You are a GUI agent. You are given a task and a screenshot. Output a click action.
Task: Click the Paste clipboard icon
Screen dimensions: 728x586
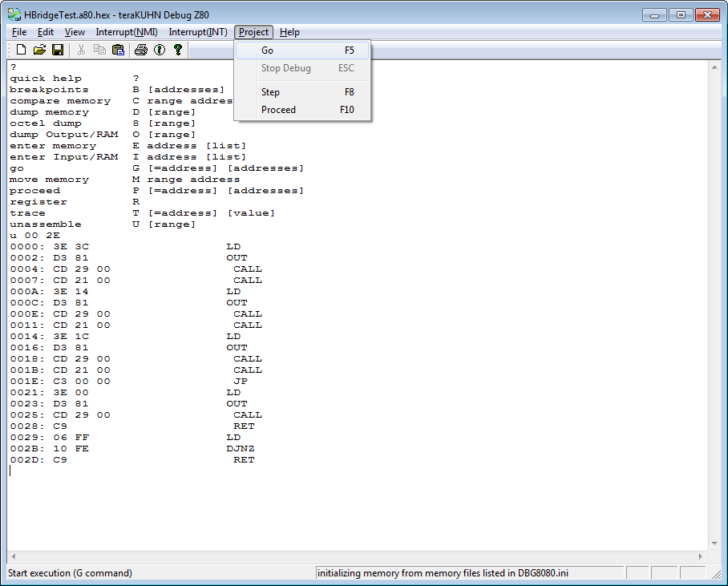point(118,50)
